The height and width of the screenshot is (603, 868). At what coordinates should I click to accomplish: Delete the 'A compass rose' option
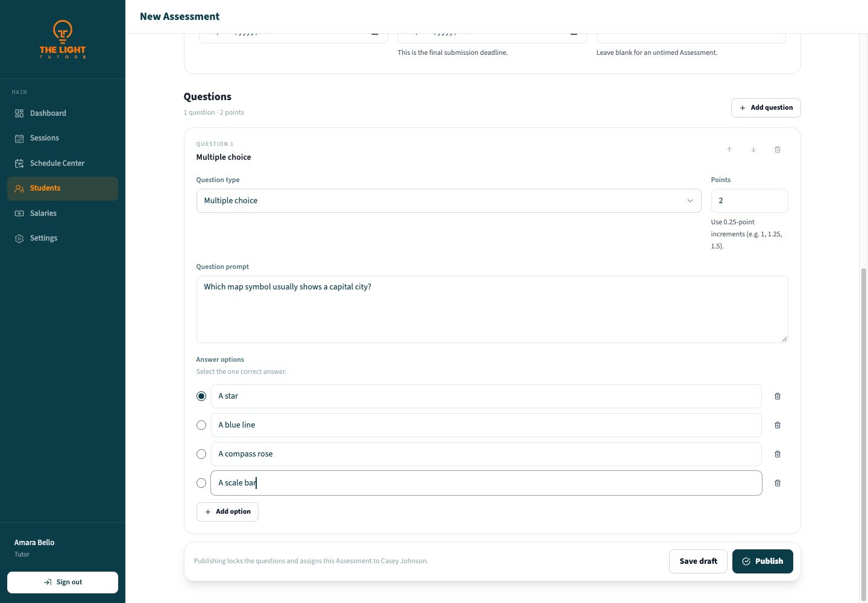tap(778, 454)
